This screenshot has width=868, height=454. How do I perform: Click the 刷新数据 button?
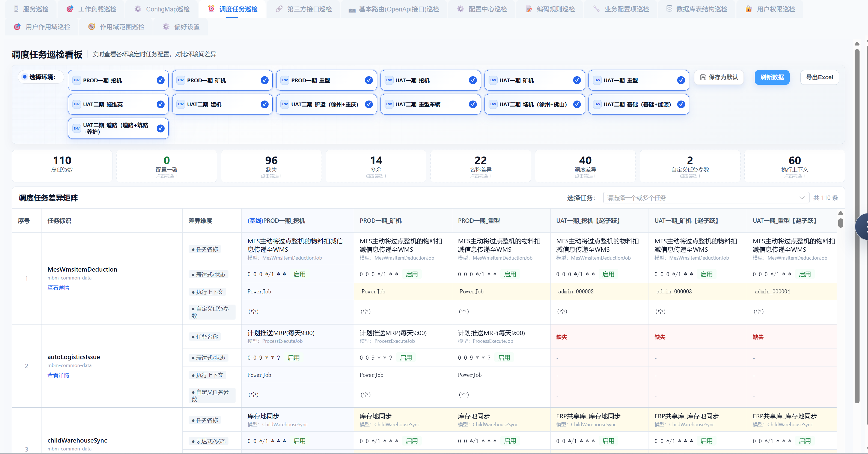[772, 77]
